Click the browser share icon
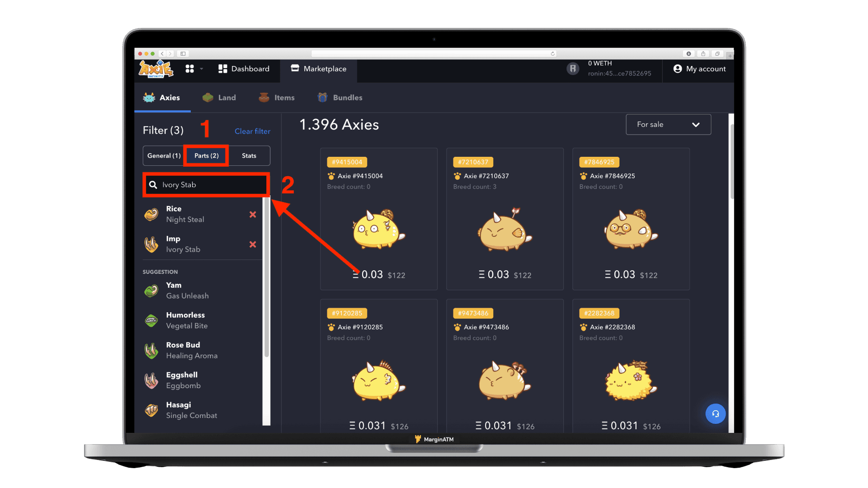The image size is (868, 488). [x=703, y=54]
